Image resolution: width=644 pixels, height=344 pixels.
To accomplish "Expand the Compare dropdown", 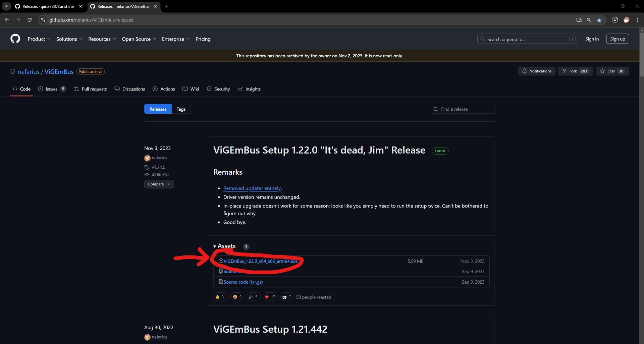I will pos(159,184).
